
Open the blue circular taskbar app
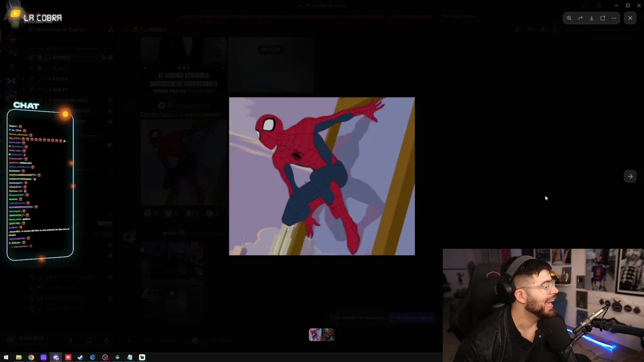[93, 357]
